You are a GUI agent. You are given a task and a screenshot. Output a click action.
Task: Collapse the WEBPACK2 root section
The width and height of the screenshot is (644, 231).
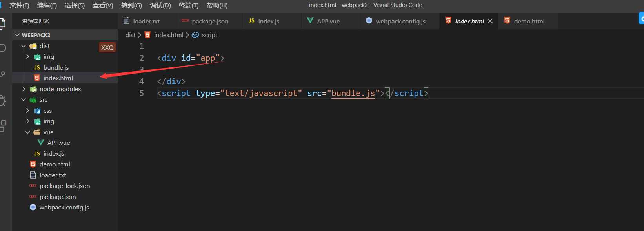(x=17, y=35)
